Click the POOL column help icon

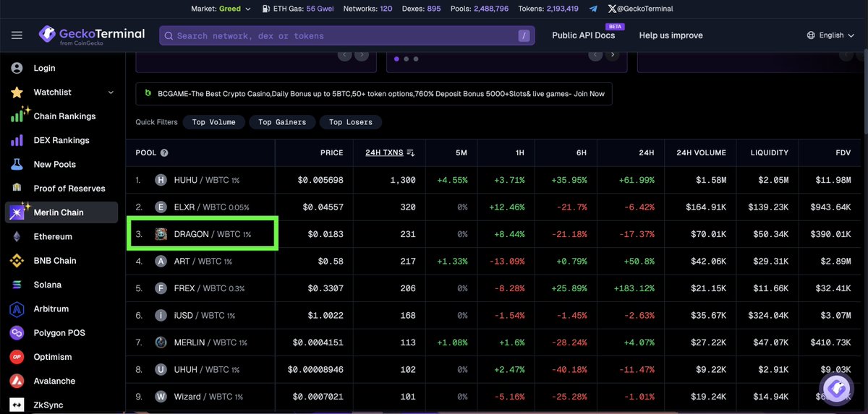[164, 153]
